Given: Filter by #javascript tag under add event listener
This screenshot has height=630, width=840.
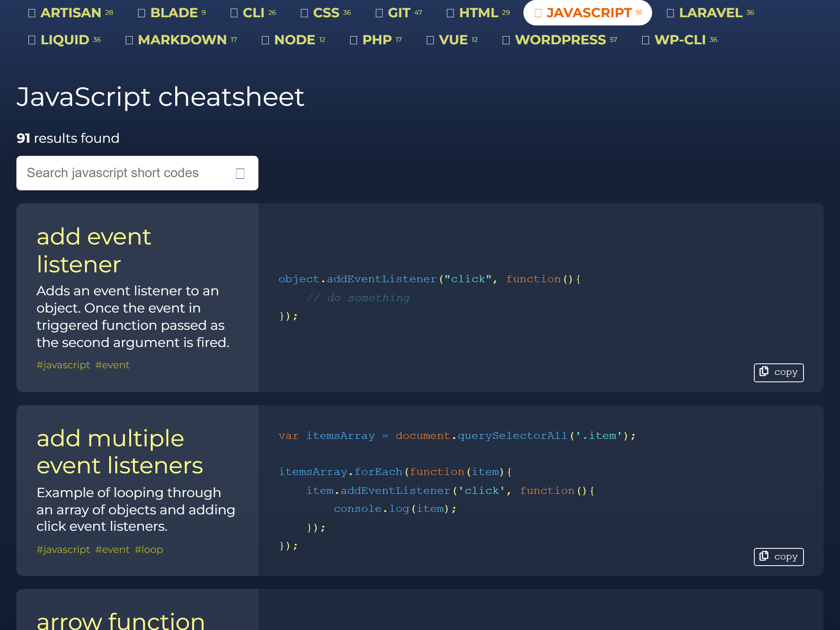Looking at the screenshot, I should tap(63, 365).
